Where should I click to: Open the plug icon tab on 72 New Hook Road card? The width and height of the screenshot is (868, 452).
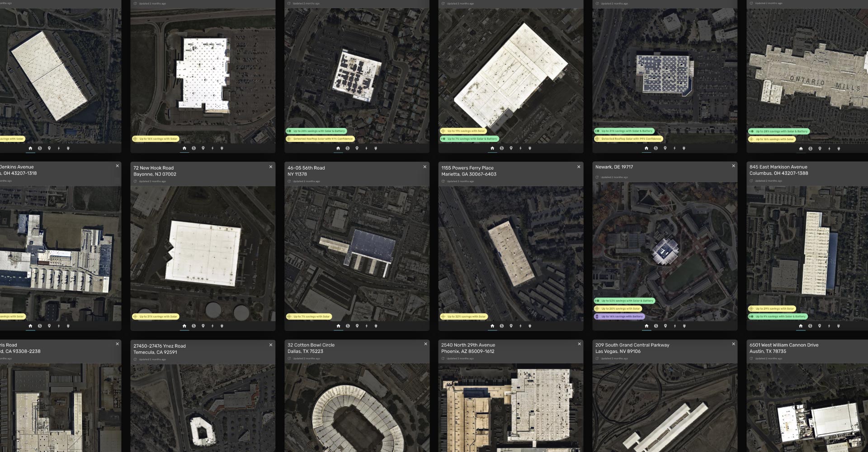(222, 326)
